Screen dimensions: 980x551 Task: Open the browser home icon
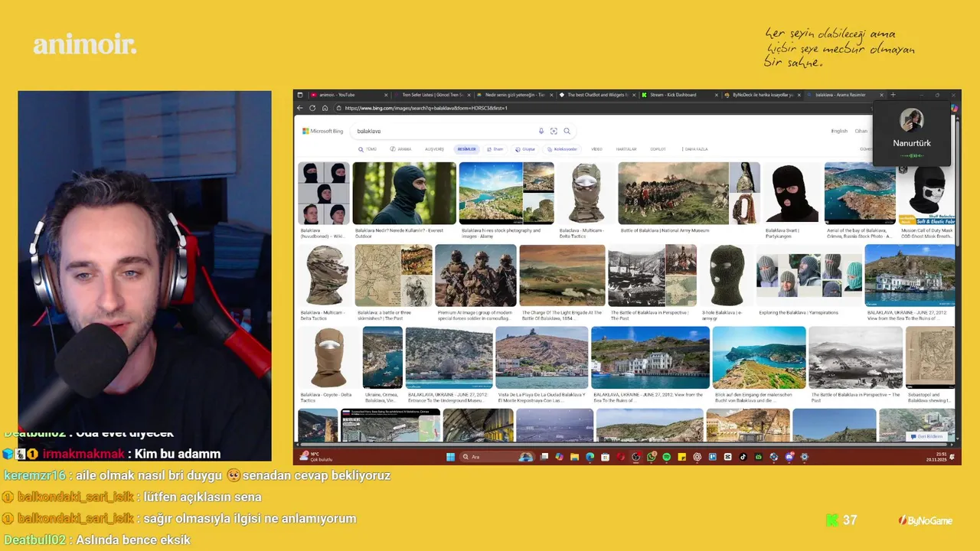click(x=325, y=108)
